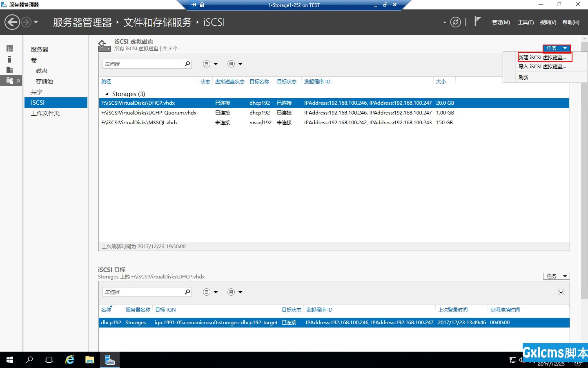This screenshot has height=368, width=588.
Task: Sort virtual disks by 大小 column
Action: (441, 82)
